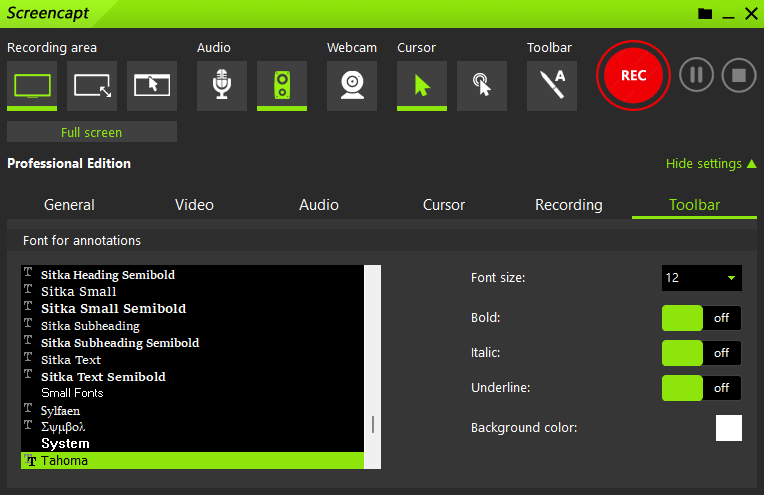The image size is (764, 495).
Task: Select the Sitka Text font row
Action: pyautogui.click(x=192, y=360)
